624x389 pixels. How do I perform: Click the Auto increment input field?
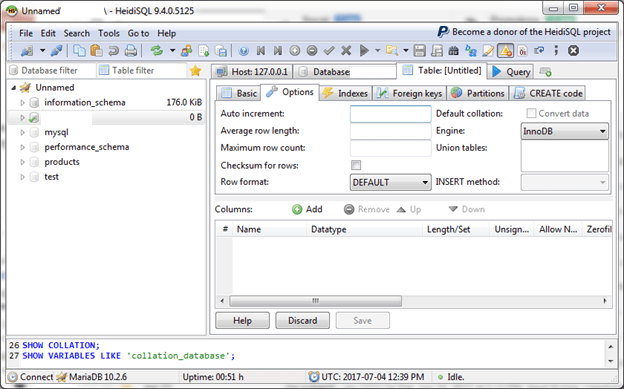click(390, 114)
